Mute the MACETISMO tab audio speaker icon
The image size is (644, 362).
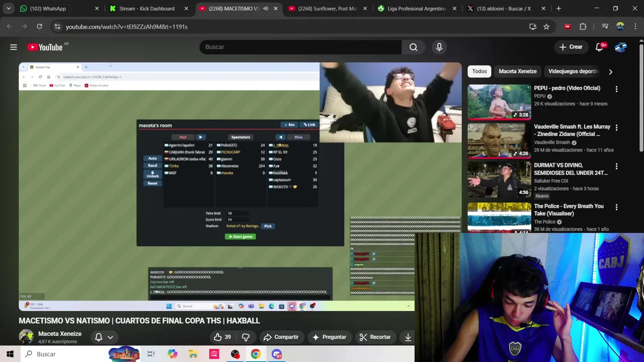click(266, 9)
